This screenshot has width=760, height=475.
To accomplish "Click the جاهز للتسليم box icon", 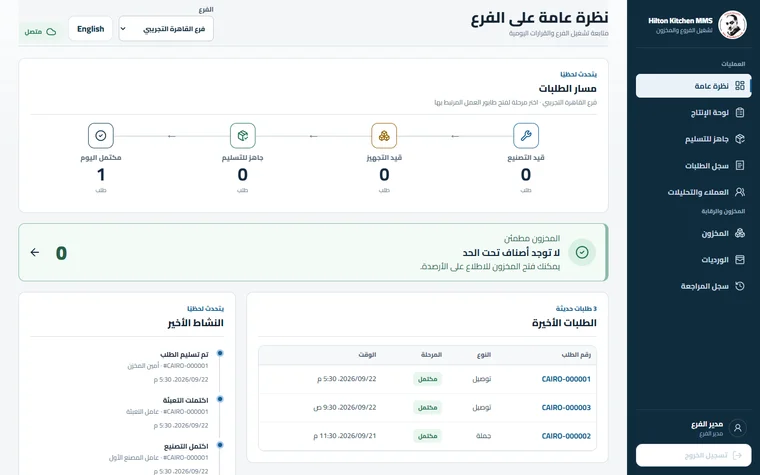I will [740, 139].
